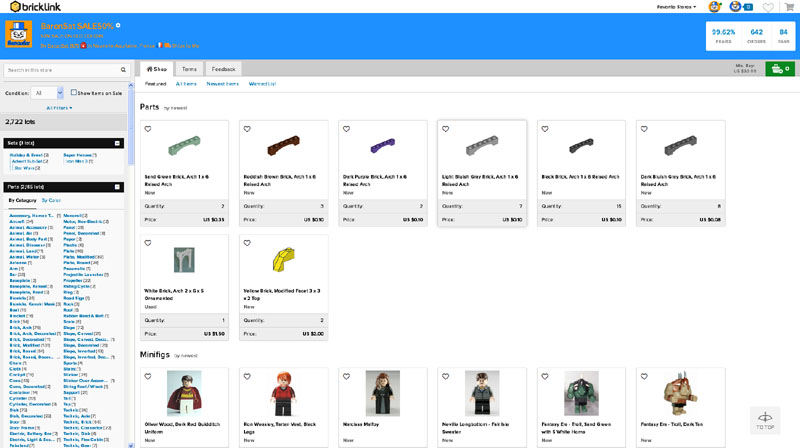Switch to the Terms tab
This screenshot has width=800, height=448.
189,69
